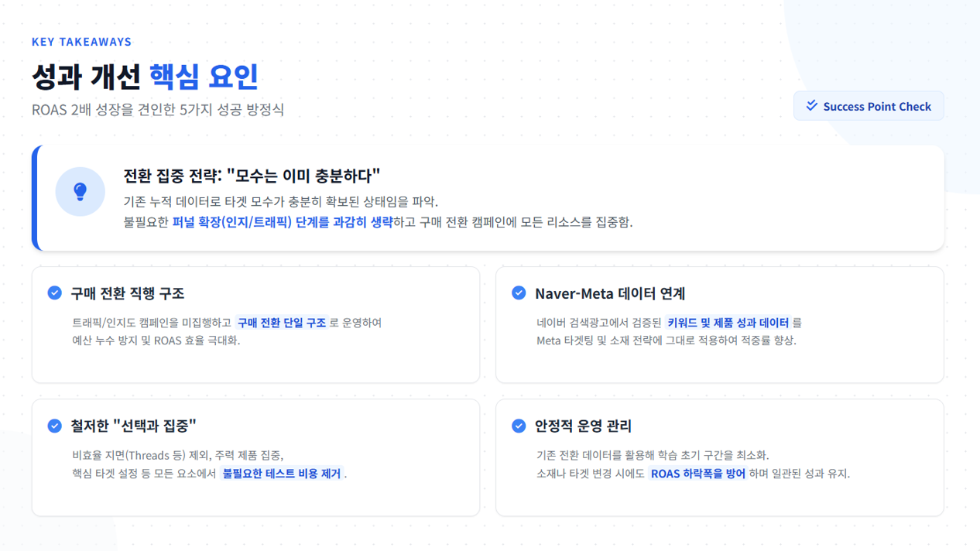
Task: Click the highlighted phrase 키워드 및 제품 성과 데이터
Action: tap(728, 323)
